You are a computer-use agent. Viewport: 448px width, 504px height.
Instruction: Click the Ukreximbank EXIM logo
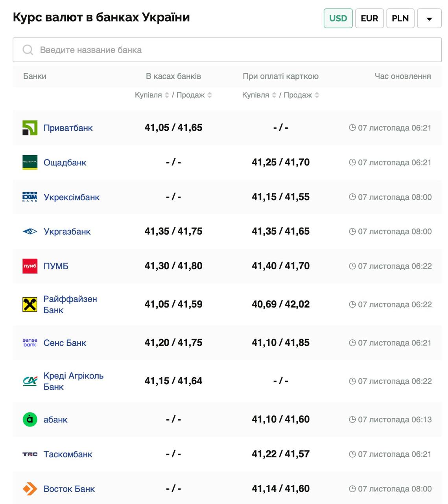pos(30,197)
